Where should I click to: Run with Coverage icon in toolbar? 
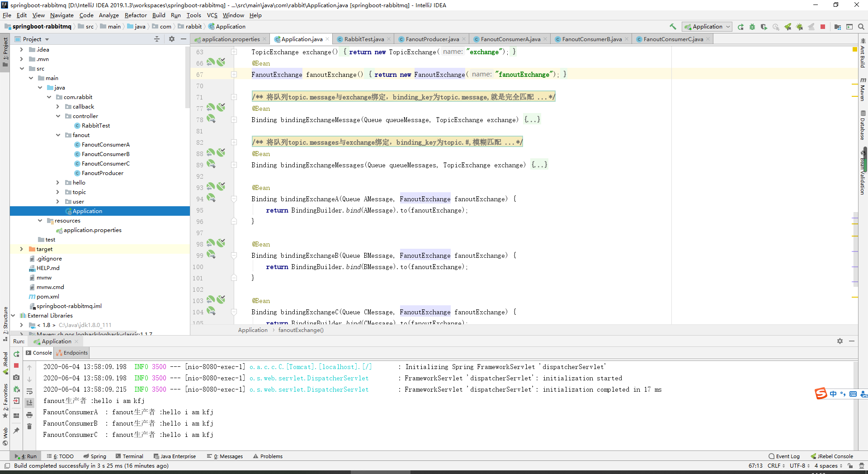764,27
